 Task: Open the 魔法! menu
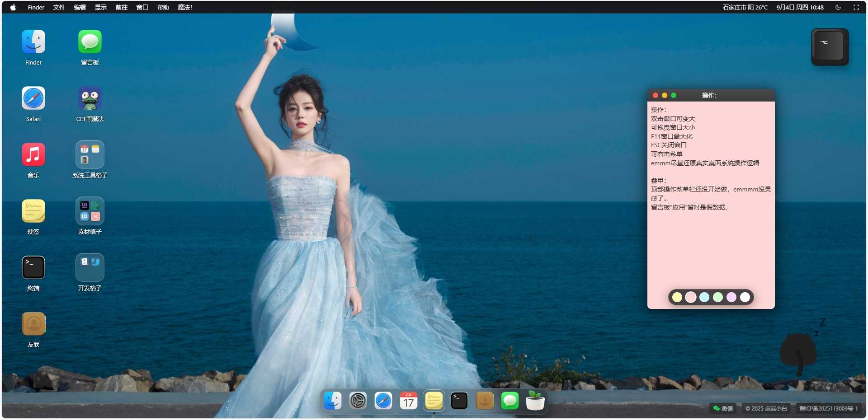click(185, 7)
